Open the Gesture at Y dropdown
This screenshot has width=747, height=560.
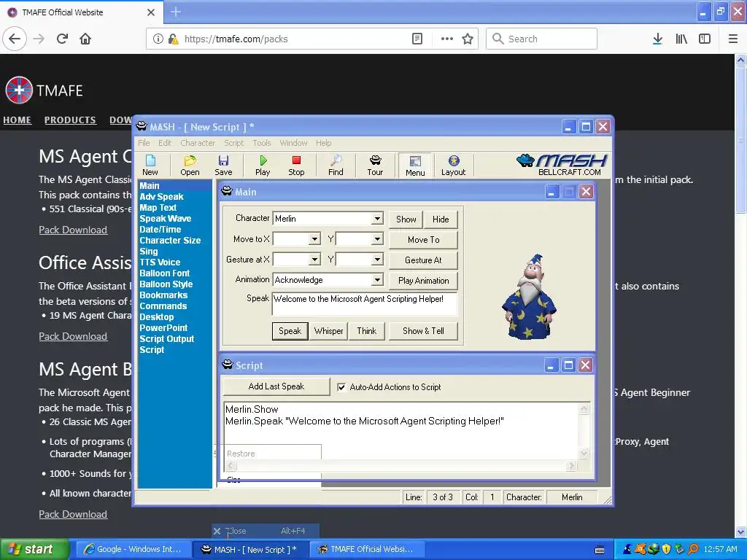[x=377, y=260]
